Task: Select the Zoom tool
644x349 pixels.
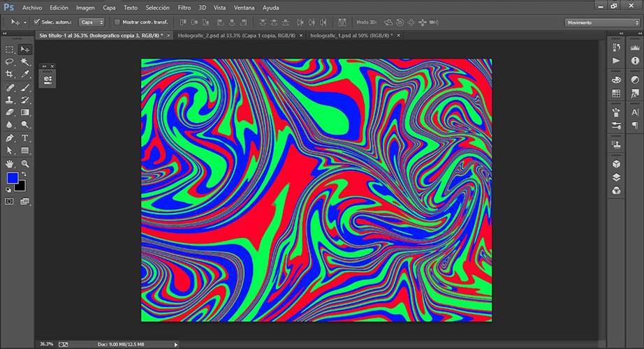Action: pyautogui.click(x=25, y=164)
